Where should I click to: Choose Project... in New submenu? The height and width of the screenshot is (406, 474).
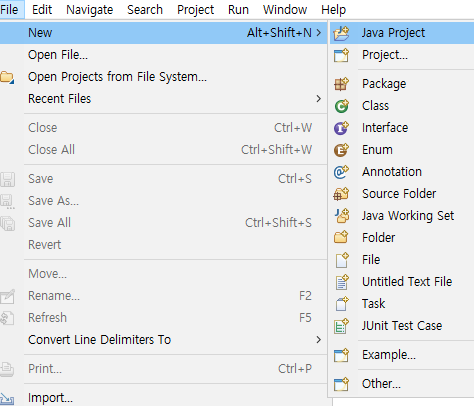402,55
